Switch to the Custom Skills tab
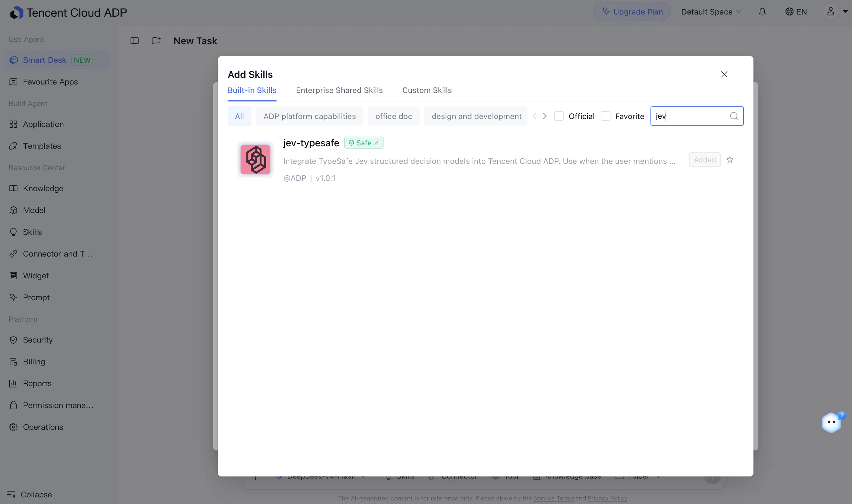This screenshot has height=504, width=852. [x=427, y=90]
